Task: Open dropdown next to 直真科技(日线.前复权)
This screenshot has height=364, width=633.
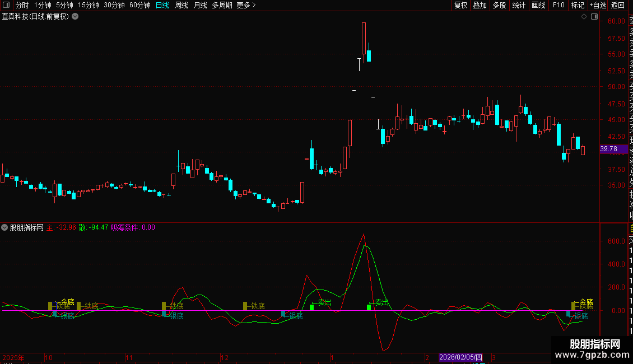Action: pyautogui.click(x=75, y=17)
